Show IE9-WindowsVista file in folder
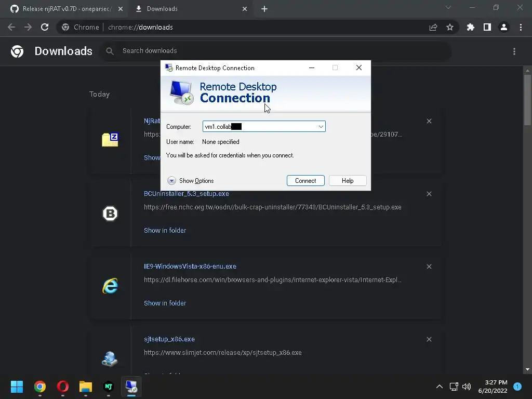The image size is (532, 399). pos(165,303)
